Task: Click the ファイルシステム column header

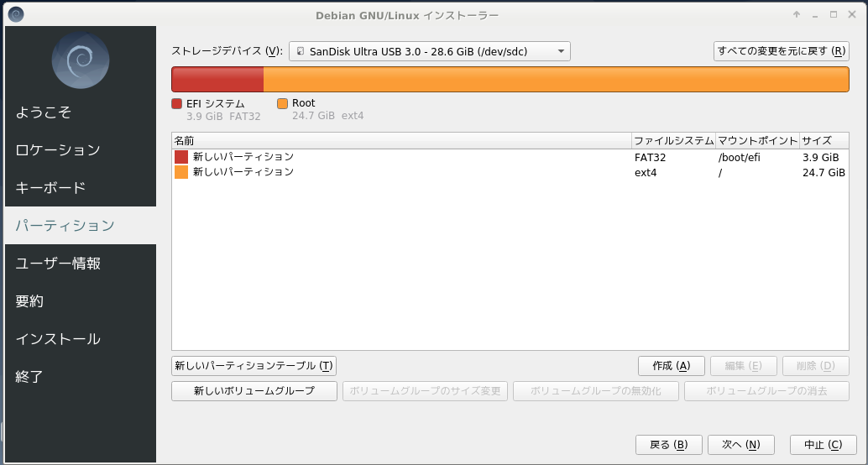Action: (673, 140)
